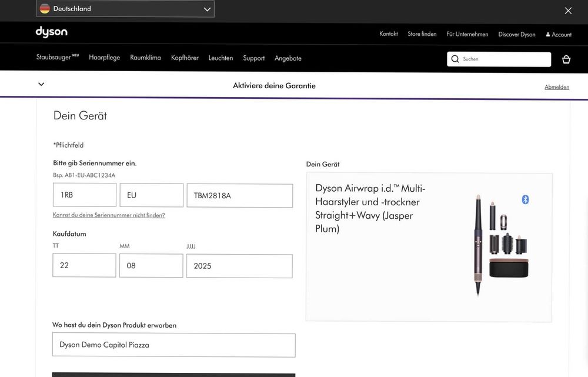588x377 pixels.
Task: Open the Account link
Action: point(559,35)
